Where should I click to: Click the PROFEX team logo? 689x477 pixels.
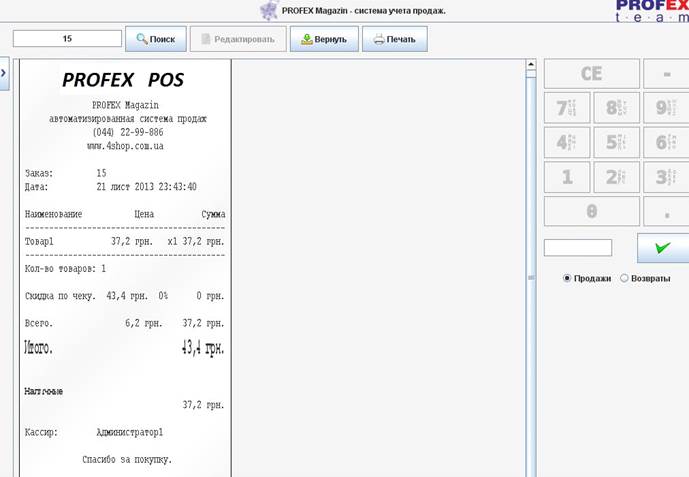point(652,11)
